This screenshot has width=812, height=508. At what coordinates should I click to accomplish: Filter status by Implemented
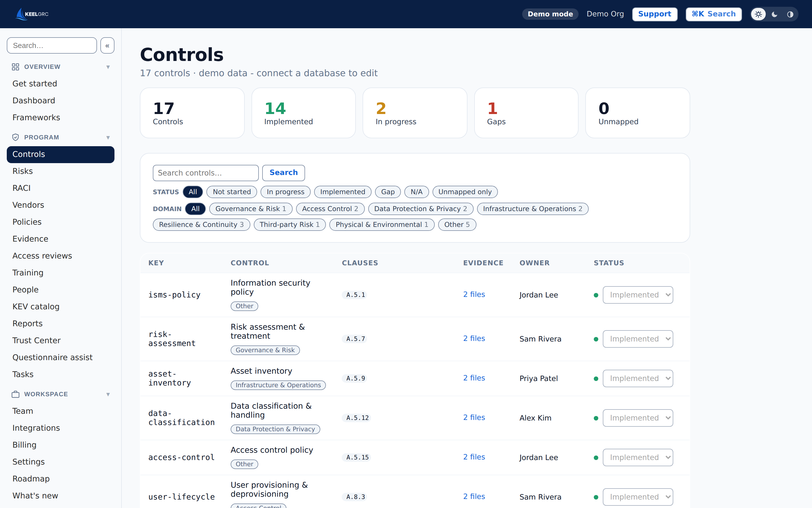[x=343, y=192]
